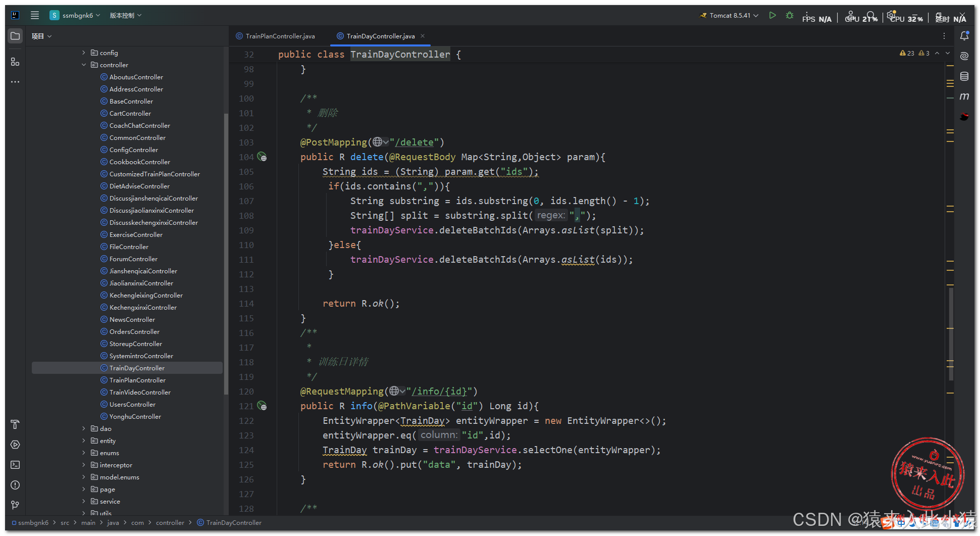Viewport: 980px width, 536px height.
Task: Open the Services tool window
Action: [x=15, y=445]
